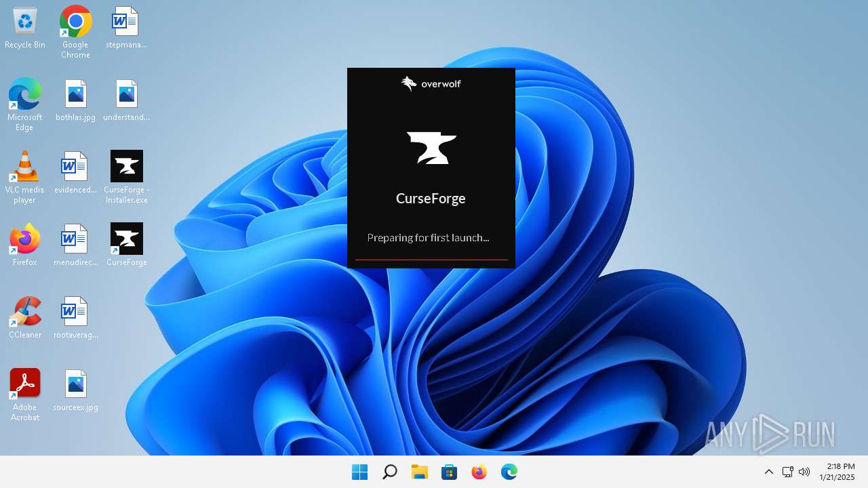Select the stepmana... Word document
The image size is (868, 488).
coord(126,28)
